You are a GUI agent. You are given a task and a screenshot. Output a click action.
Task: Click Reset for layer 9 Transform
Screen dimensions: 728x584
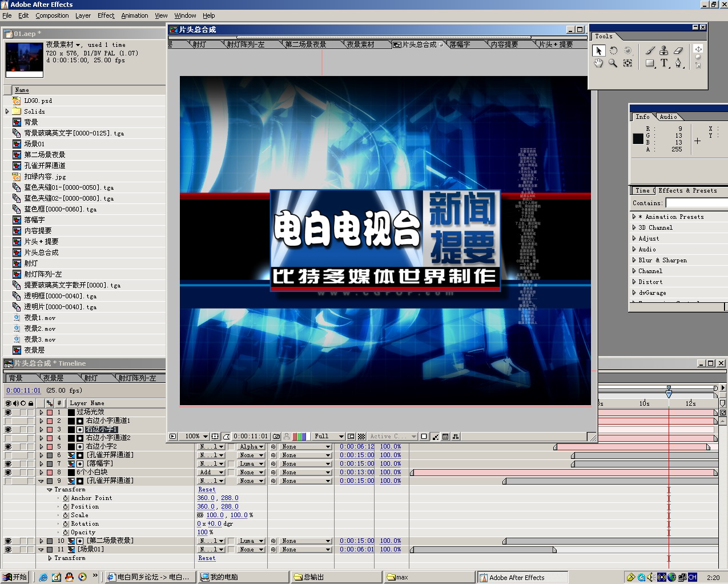coord(207,490)
